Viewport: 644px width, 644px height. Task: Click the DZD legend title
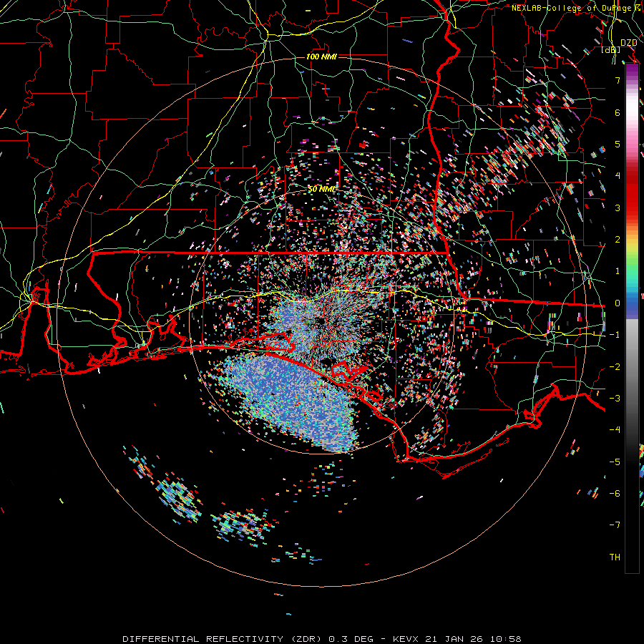pos(628,43)
